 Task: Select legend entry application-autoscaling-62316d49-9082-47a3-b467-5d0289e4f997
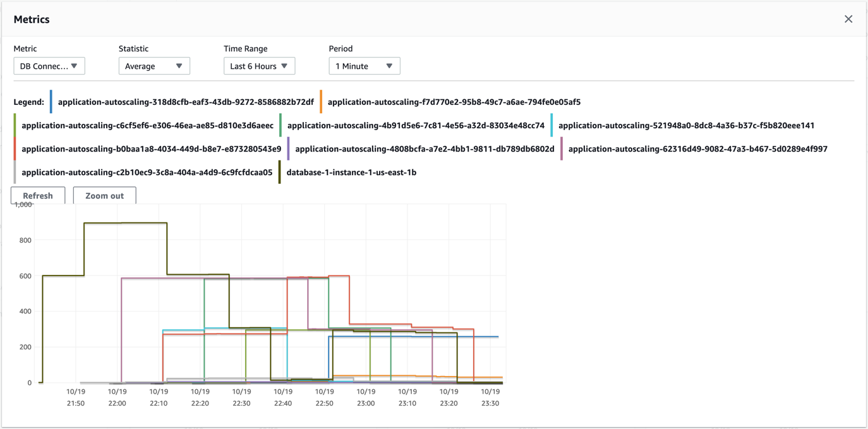[698, 149]
